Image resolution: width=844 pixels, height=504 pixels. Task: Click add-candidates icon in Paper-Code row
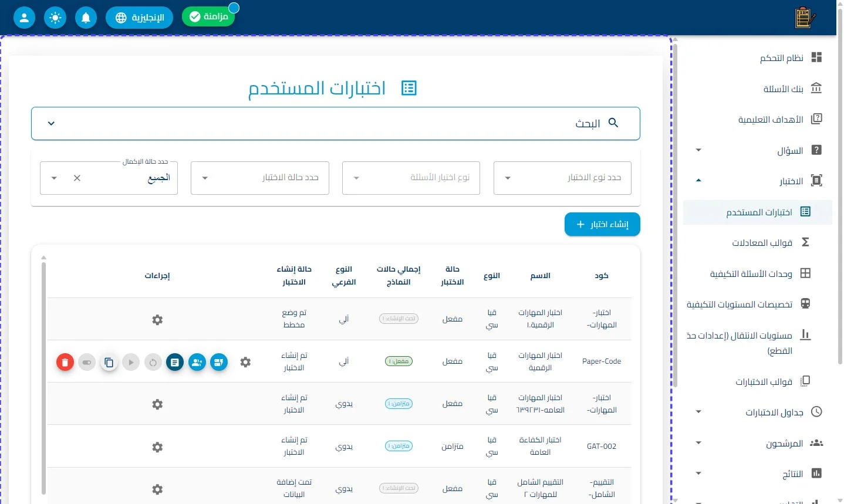click(x=197, y=362)
